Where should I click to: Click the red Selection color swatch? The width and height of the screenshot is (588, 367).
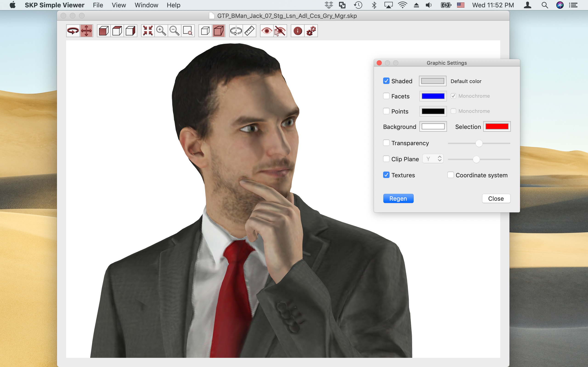pos(497,126)
